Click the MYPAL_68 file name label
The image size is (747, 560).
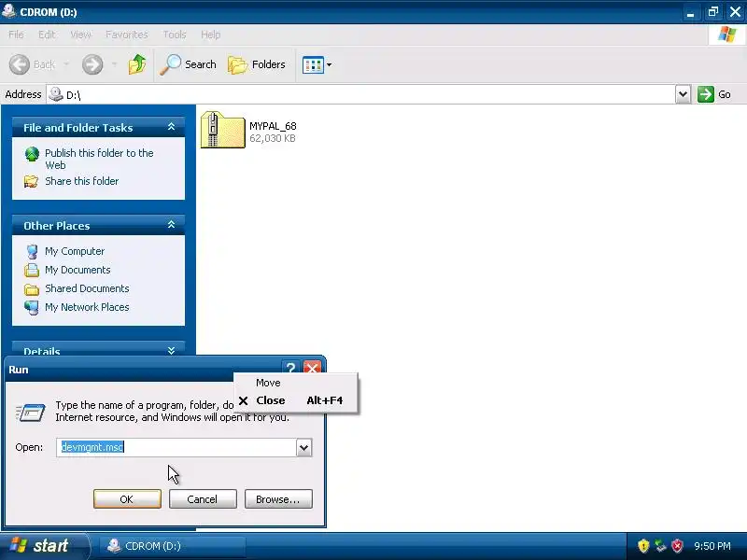(273, 126)
